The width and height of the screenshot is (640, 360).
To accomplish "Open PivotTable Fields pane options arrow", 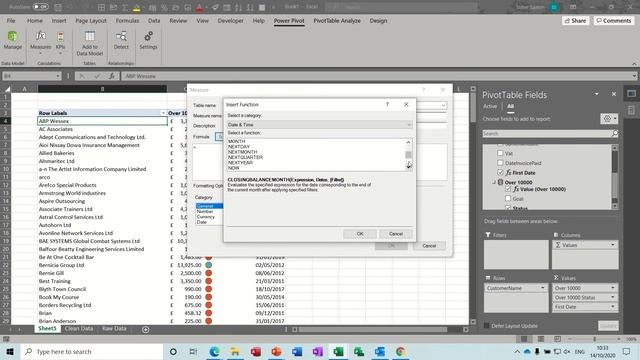I will (597, 94).
